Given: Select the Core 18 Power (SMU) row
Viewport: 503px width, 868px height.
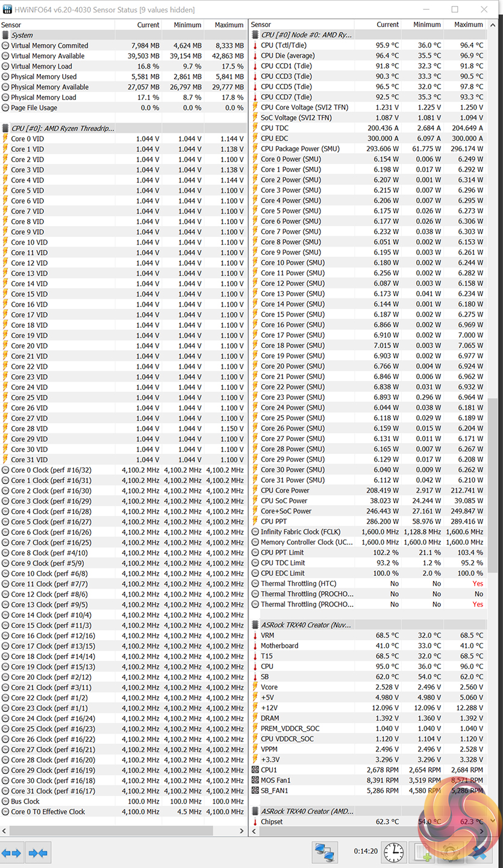Looking at the screenshot, I should click(x=368, y=345).
